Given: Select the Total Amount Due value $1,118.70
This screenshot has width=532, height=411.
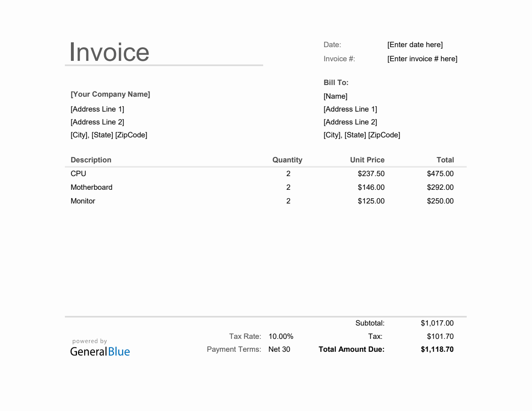Looking at the screenshot, I should coord(437,349).
